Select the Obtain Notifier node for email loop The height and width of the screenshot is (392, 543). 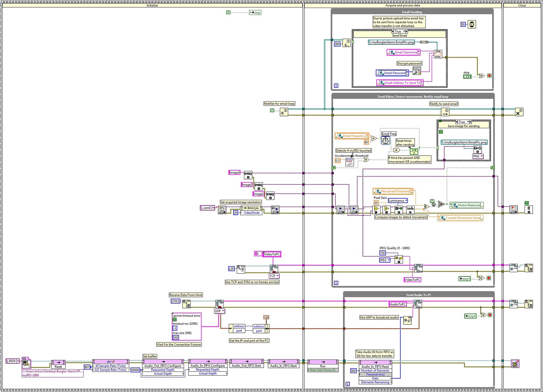click(x=284, y=112)
